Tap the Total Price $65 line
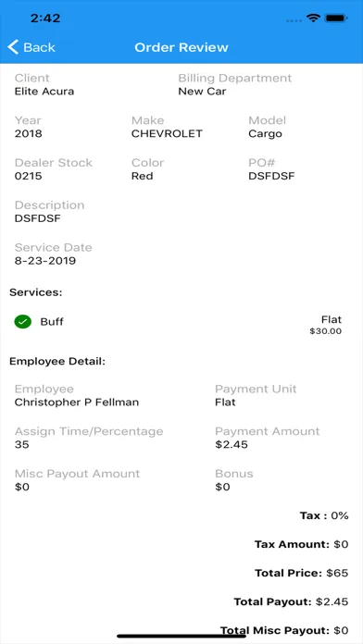The height and width of the screenshot is (644, 363). (x=301, y=573)
